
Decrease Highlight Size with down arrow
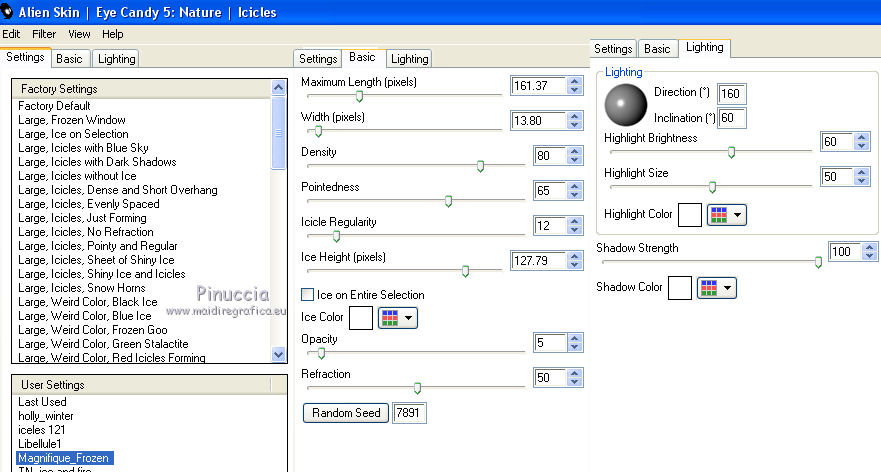[x=862, y=181]
